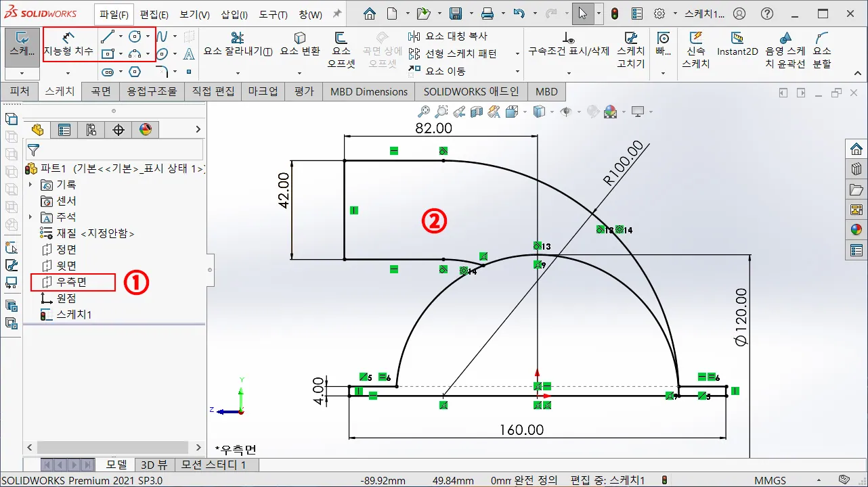
Task: Select the Line sketch tool
Action: pyautogui.click(x=108, y=37)
